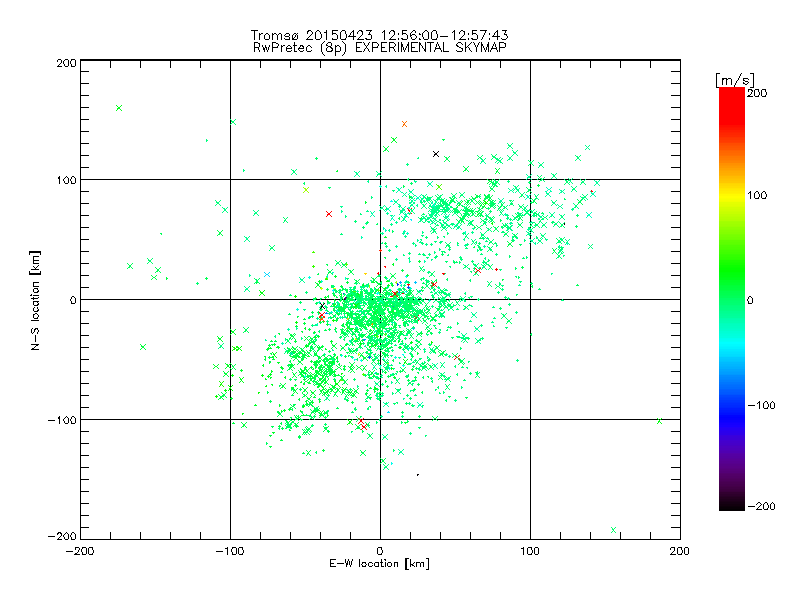Click the colorbar tick label '-100'
This screenshot has height=600, width=800.
pyautogui.click(x=761, y=405)
